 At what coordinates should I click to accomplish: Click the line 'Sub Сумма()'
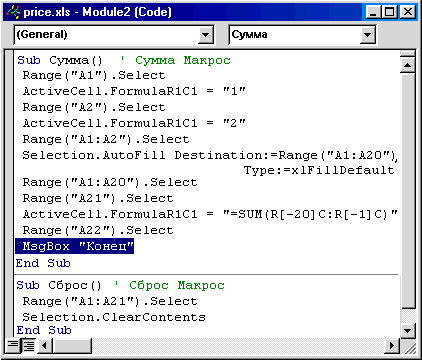60,60
